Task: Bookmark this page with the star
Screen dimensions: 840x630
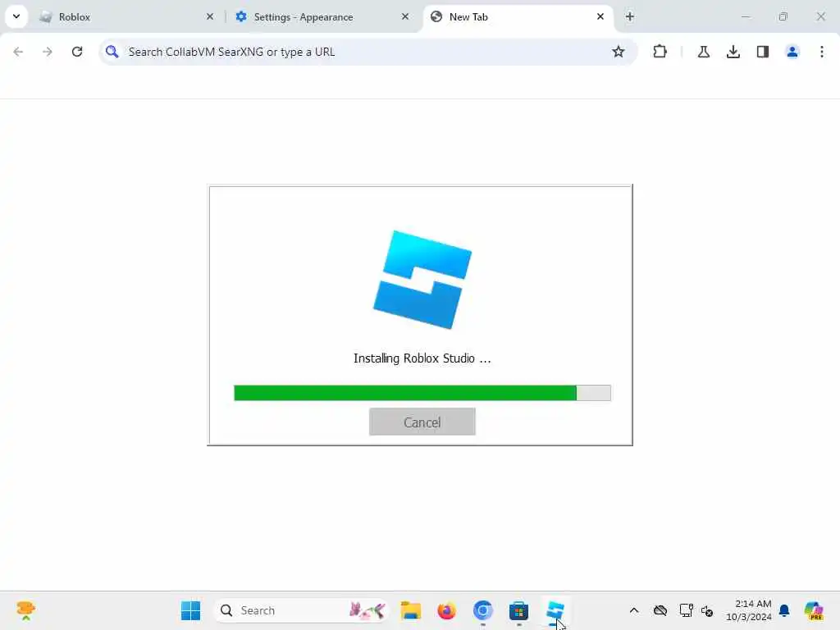Action: [x=619, y=52]
